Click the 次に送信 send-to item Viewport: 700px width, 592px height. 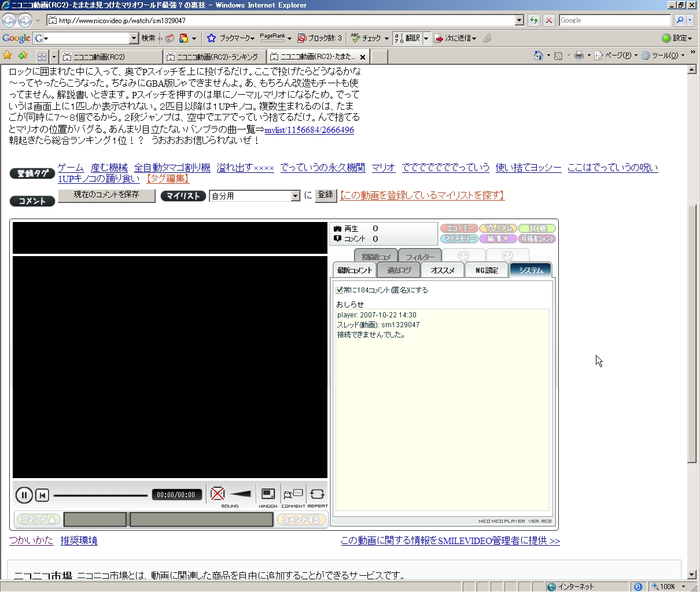pos(455,38)
